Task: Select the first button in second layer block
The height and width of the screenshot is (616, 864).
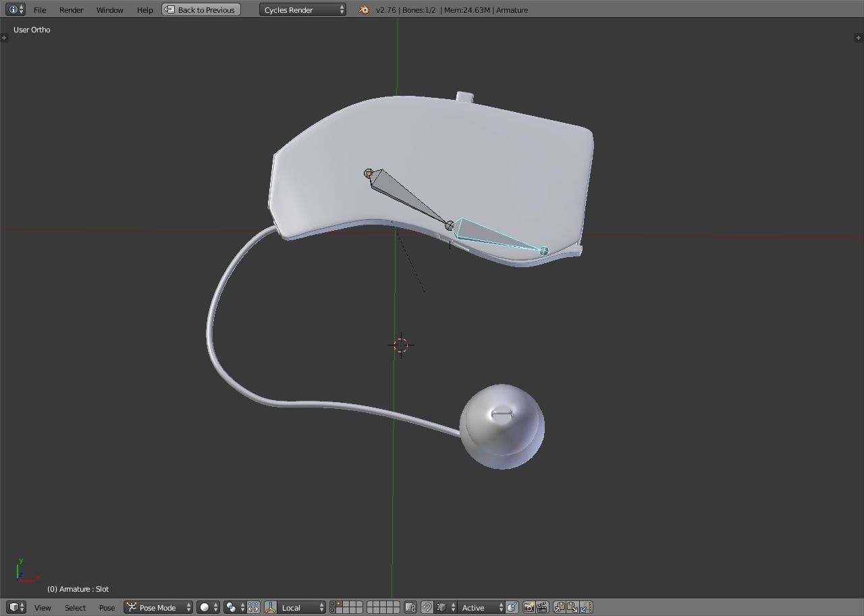Action: [x=370, y=605]
